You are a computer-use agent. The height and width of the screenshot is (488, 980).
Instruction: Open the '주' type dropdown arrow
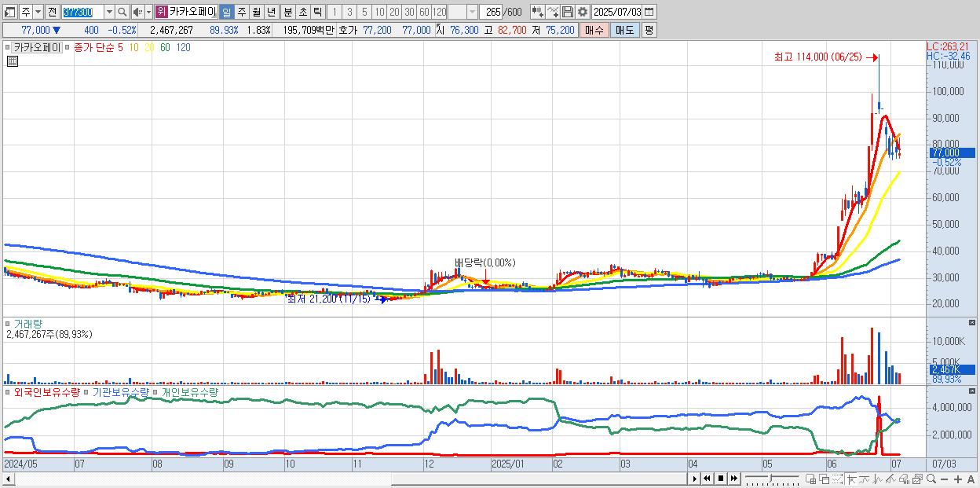[38, 12]
